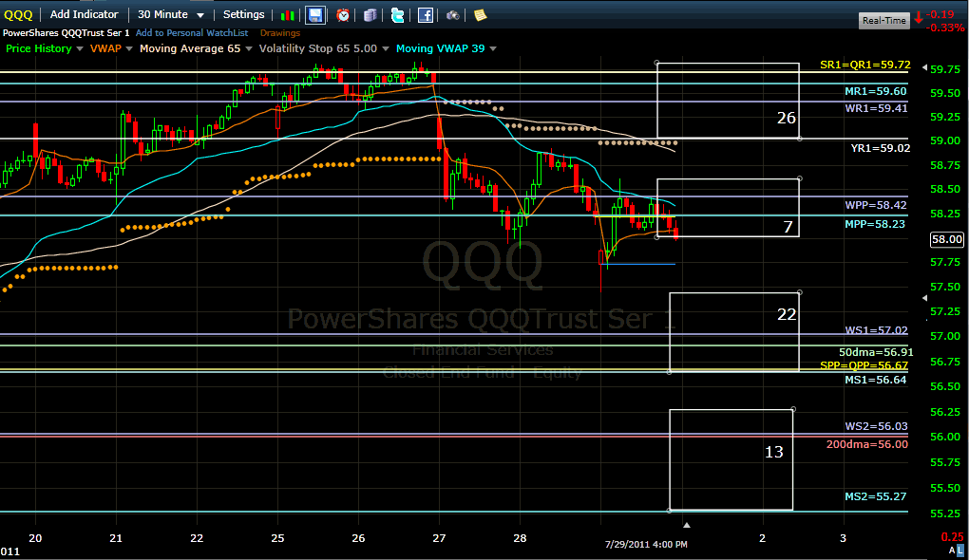Click the MPP=58.23 pivot label
969x560 pixels.
(x=874, y=224)
